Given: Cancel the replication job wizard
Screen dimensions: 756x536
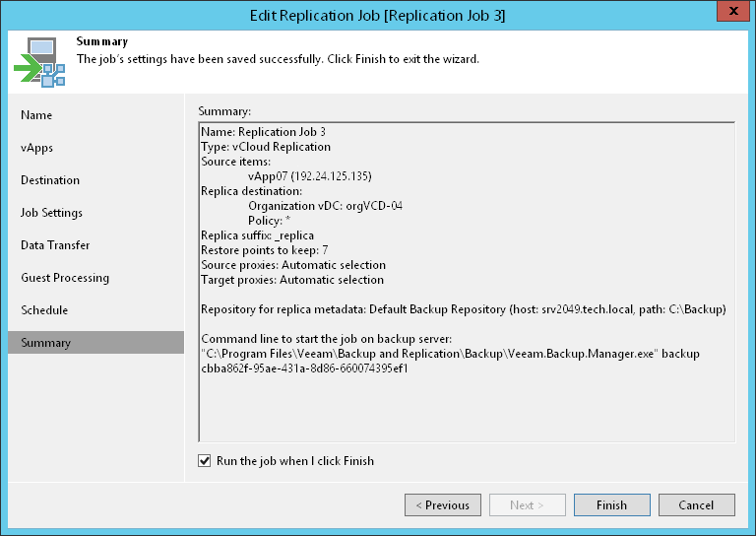Looking at the screenshot, I should point(696,505).
